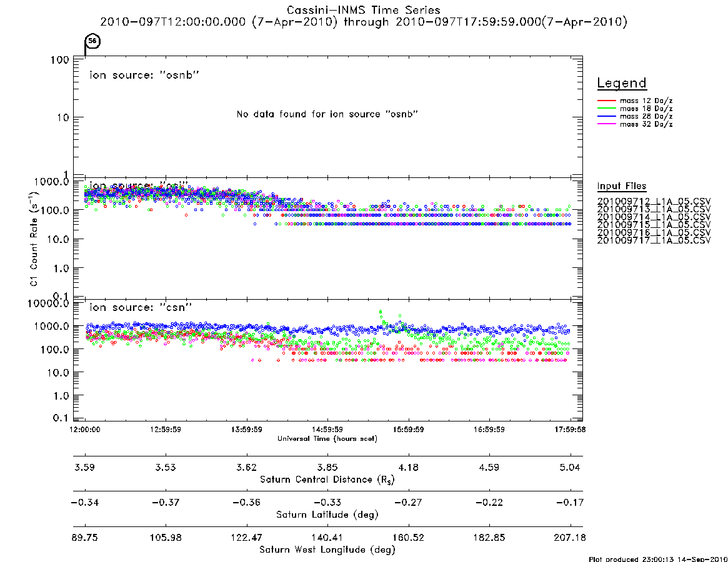Click the -0.27 latitude value
This screenshot has height=562, width=728.
(x=409, y=503)
